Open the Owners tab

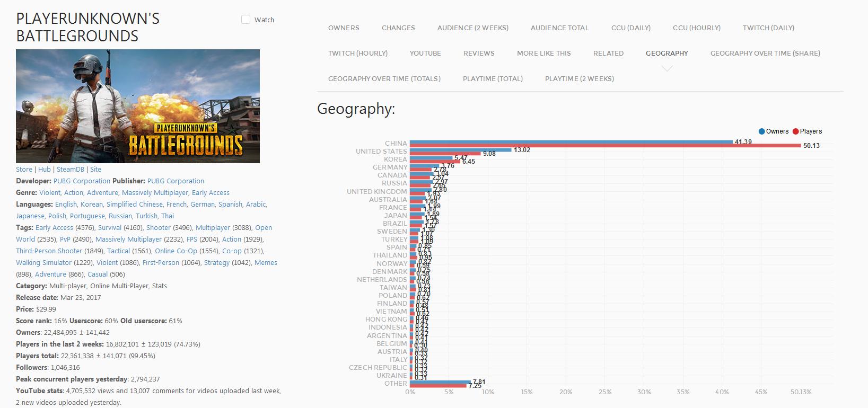tap(344, 28)
